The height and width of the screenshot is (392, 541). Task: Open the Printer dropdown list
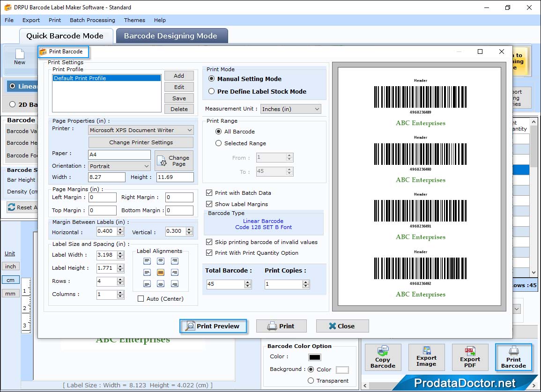tap(141, 130)
